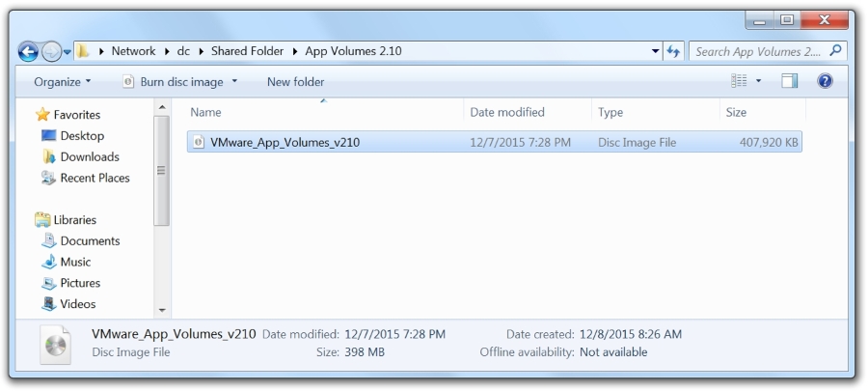This screenshot has height=391, width=868.
Task: Click the refresh icon beside address bar
Action: pyautogui.click(x=673, y=51)
